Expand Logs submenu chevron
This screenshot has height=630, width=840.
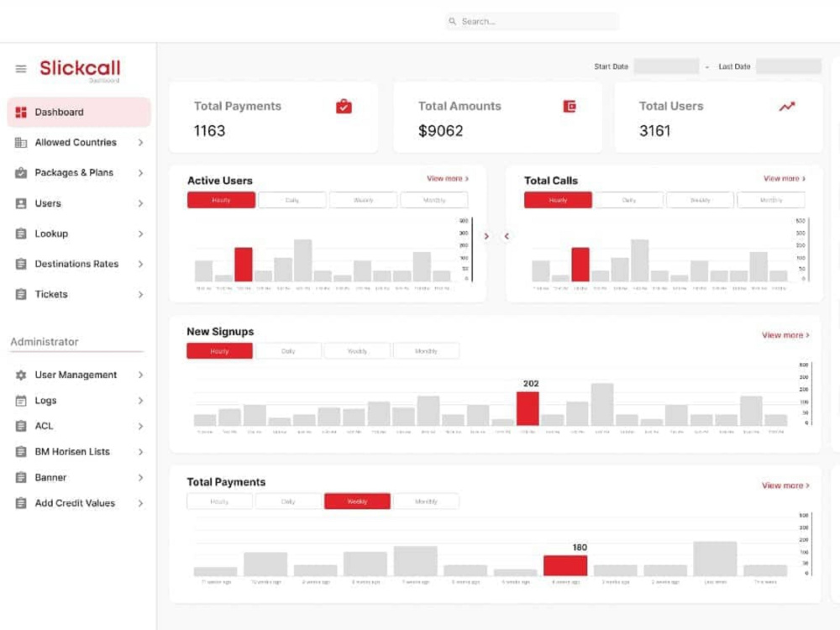point(140,401)
